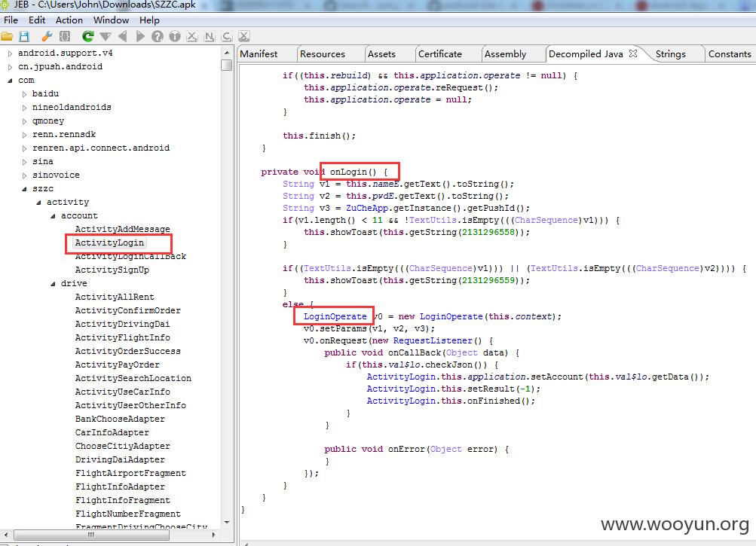The height and width of the screenshot is (546, 756).
Task: Switch to the Constants tab
Action: coord(730,54)
